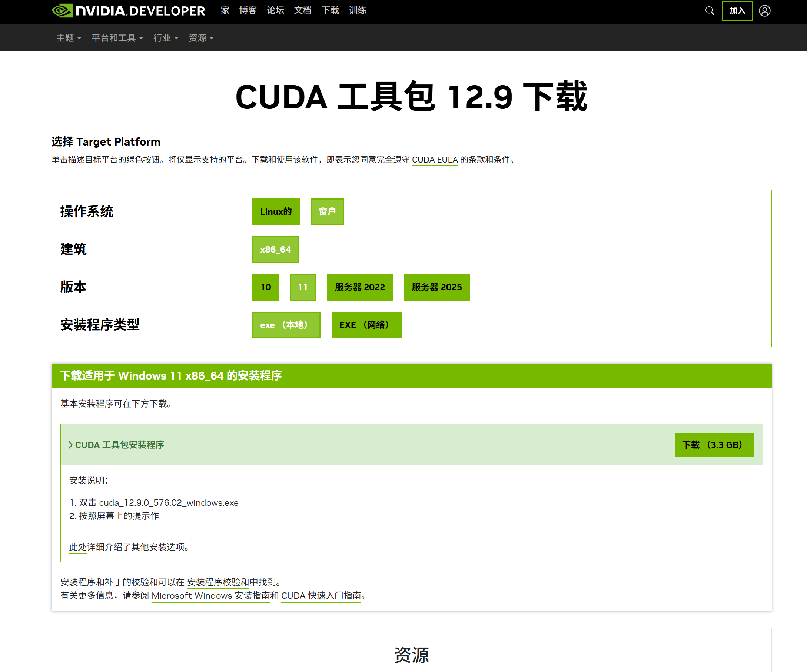Expand CUDA 工具包安装程序 chevron section
Screen dimensions: 807x672
pyautogui.click(x=71, y=445)
